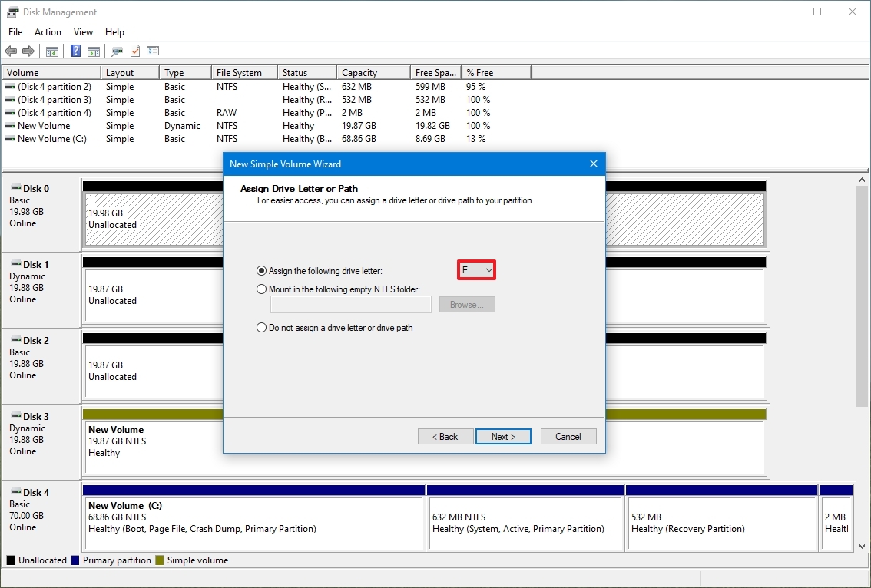Select 'Mount in the following empty NTFS folder'
Viewport: 871px width, 588px height.
click(x=261, y=289)
